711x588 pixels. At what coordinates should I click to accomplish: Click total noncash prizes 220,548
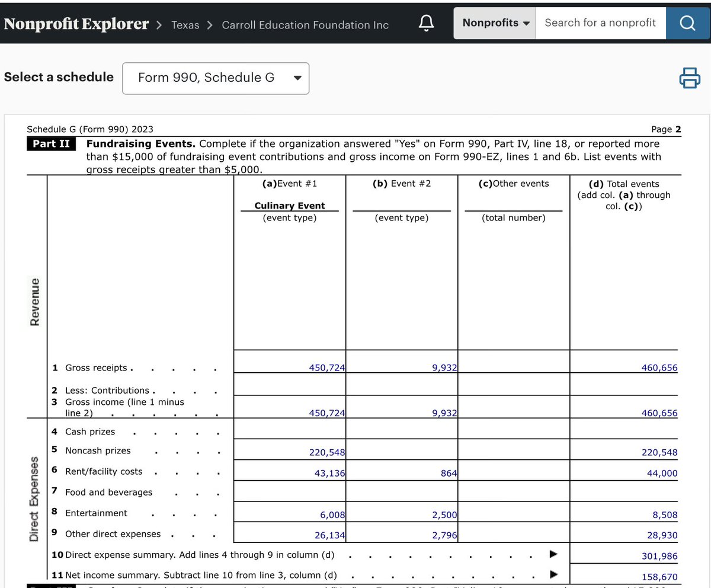pos(659,453)
